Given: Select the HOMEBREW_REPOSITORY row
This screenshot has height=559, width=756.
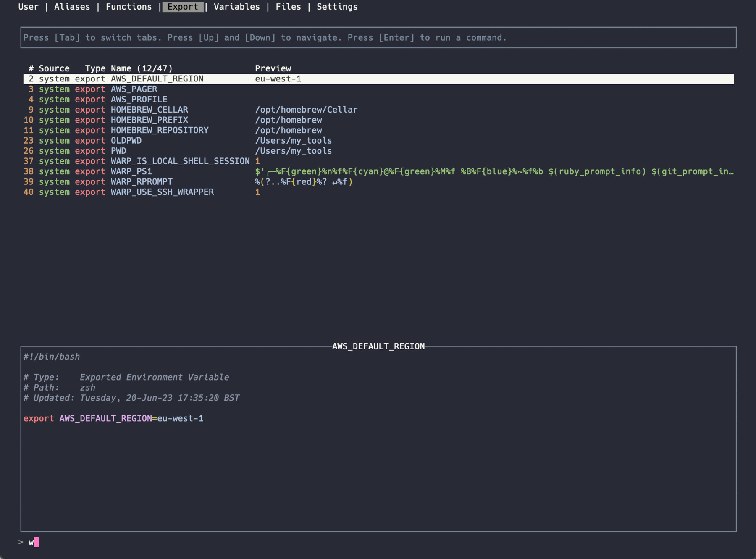Looking at the screenshot, I should [159, 130].
